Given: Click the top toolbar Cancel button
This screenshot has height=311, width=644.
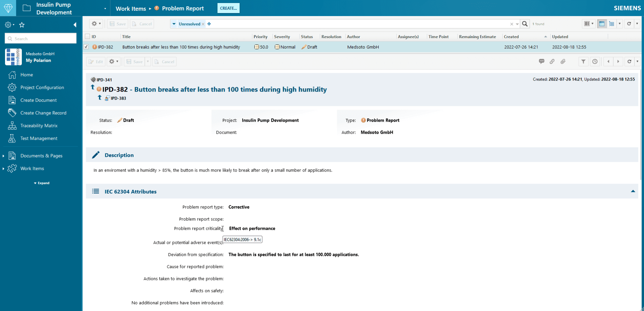Looking at the screenshot, I should coord(142,24).
